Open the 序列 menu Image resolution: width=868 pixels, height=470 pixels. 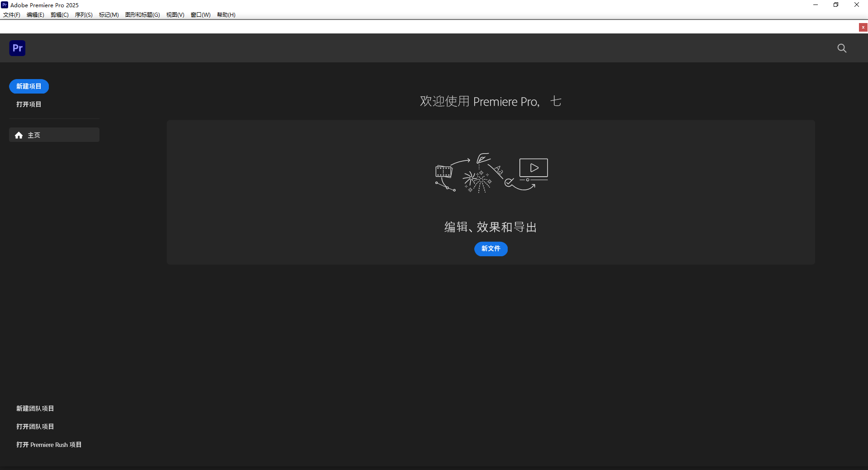point(83,14)
